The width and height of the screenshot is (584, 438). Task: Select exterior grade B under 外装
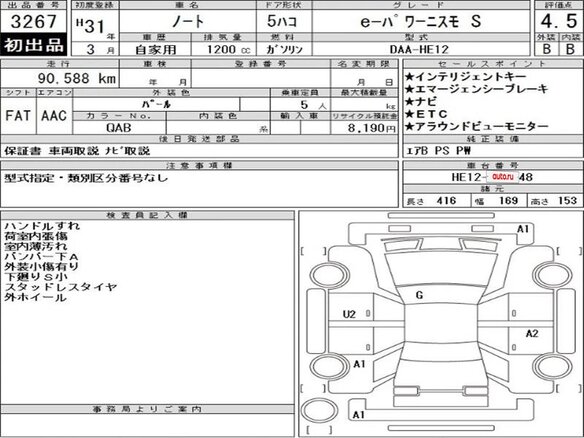coord(547,49)
